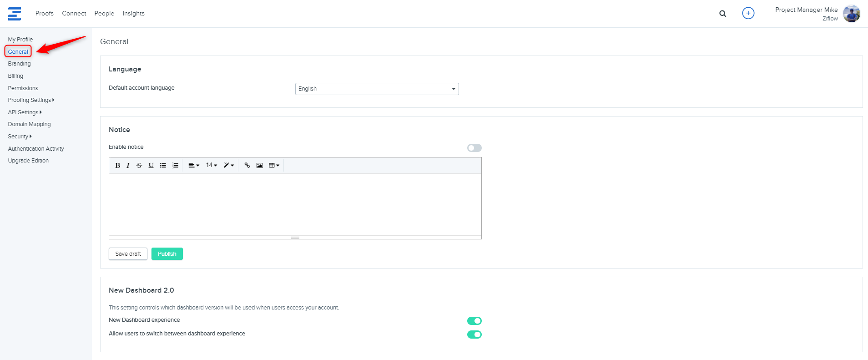
Task: Click the Publish button
Action: click(167, 254)
